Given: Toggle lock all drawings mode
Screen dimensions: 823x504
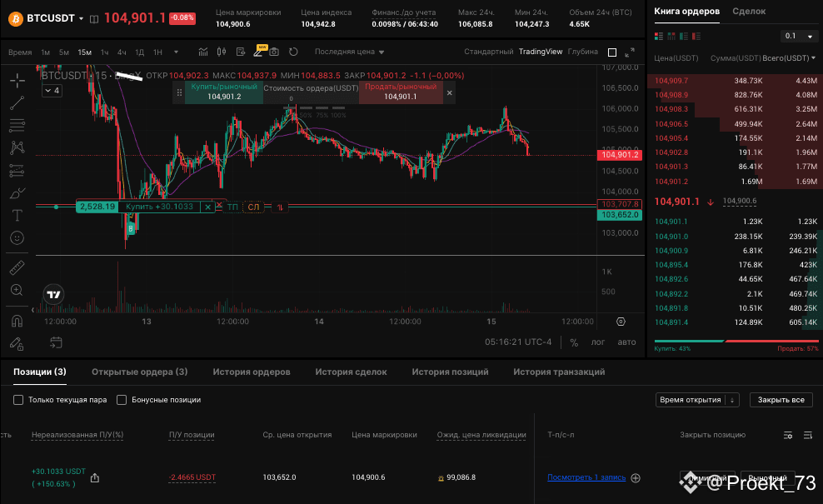Looking at the screenshot, I should pyautogui.click(x=17, y=344).
